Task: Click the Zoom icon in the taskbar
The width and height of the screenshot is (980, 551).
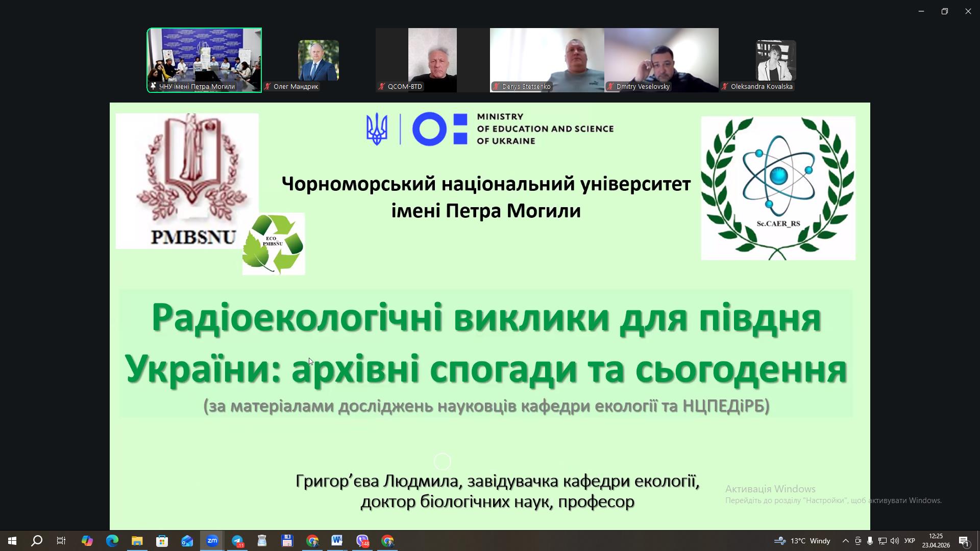Action: [x=212, y=541]
